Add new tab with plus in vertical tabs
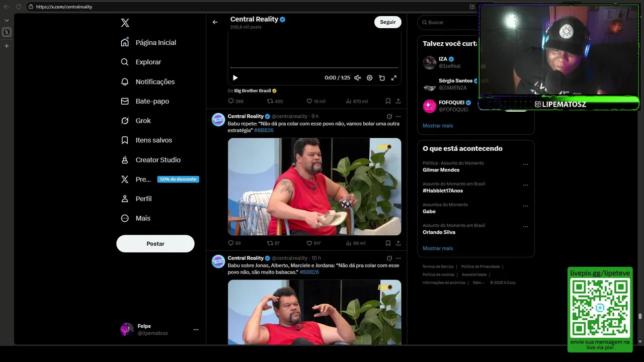This screenshot has width=644, height=362. click(x=7, y=46)
